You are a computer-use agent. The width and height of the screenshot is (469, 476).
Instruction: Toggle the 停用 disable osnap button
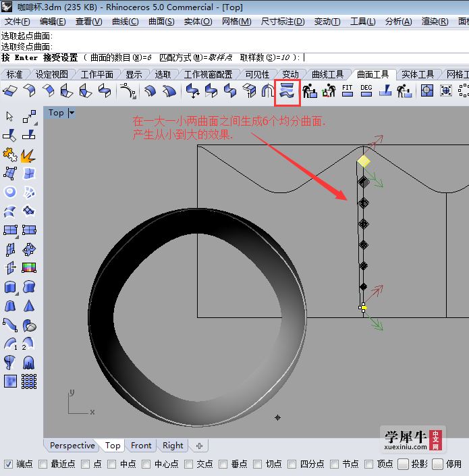click(437, 464)
